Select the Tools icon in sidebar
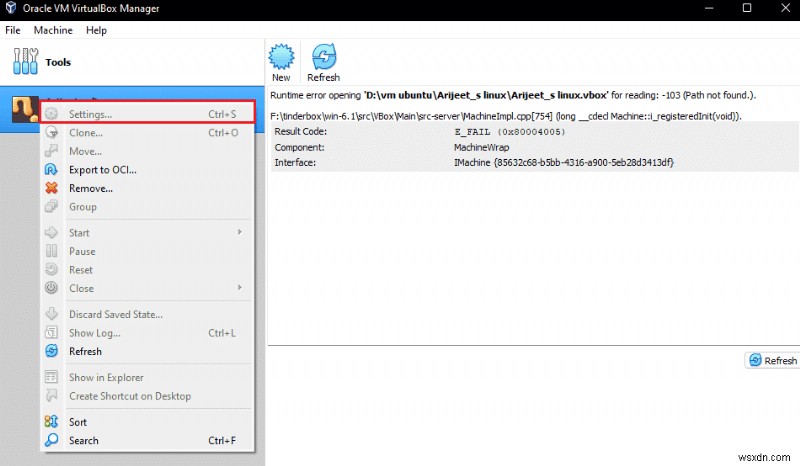The image size is (800, 466). tap(25, 61)
